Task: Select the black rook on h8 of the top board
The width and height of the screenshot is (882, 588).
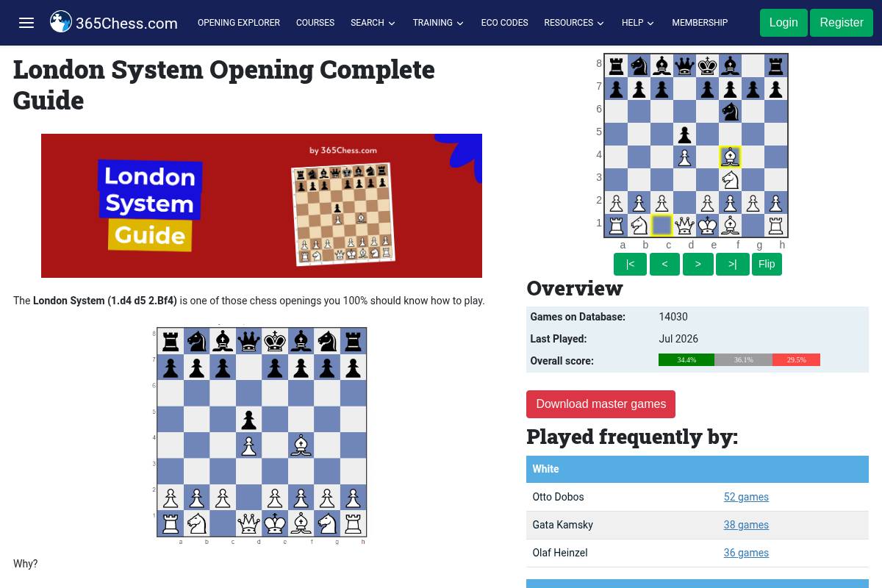Action: click(x=775, y=65)
